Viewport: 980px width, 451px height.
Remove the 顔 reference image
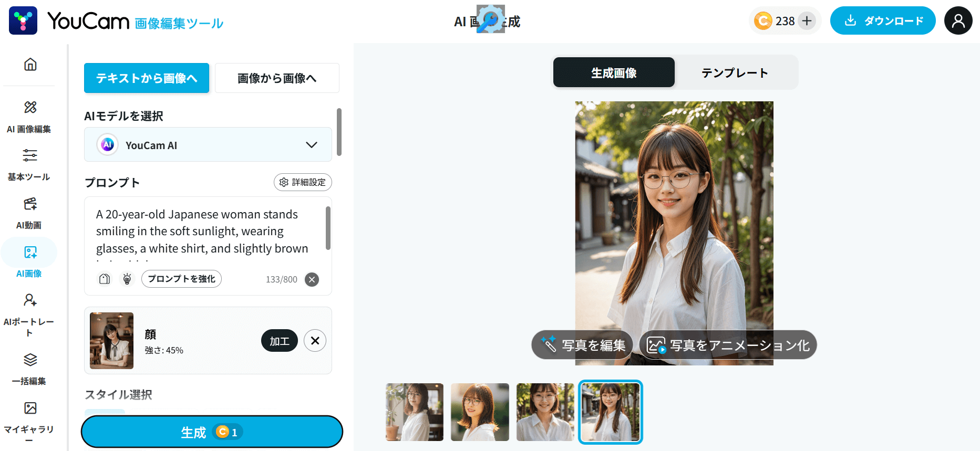coord(315,341)
